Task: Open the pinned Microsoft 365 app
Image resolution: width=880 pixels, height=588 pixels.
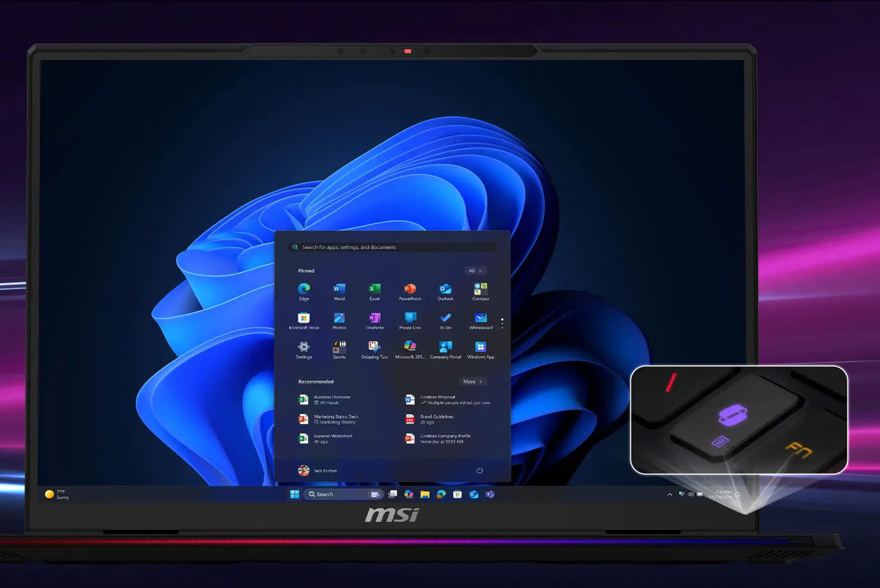Action: (x=410, y=350)
